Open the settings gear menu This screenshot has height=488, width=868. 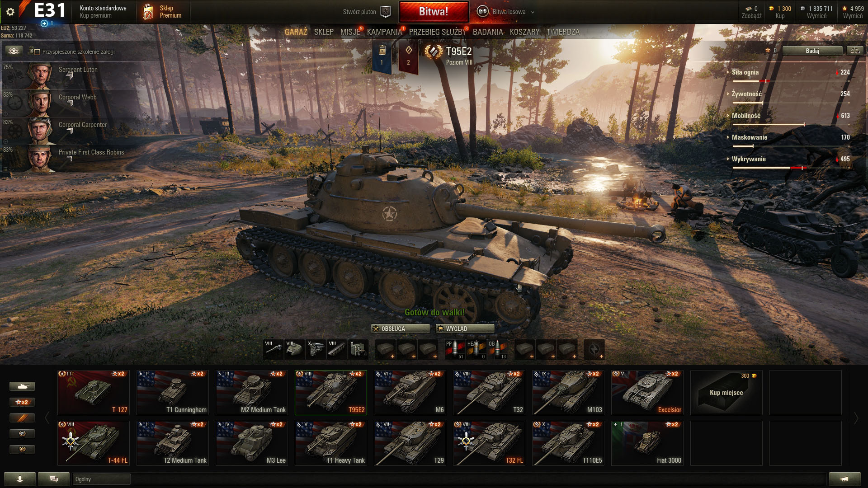pos(10,12)
